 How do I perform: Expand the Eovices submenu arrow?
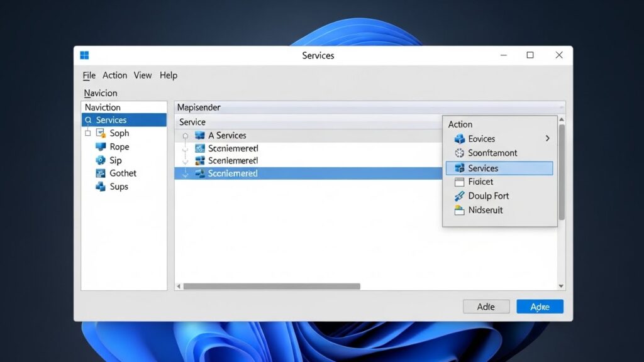[547, 138]
